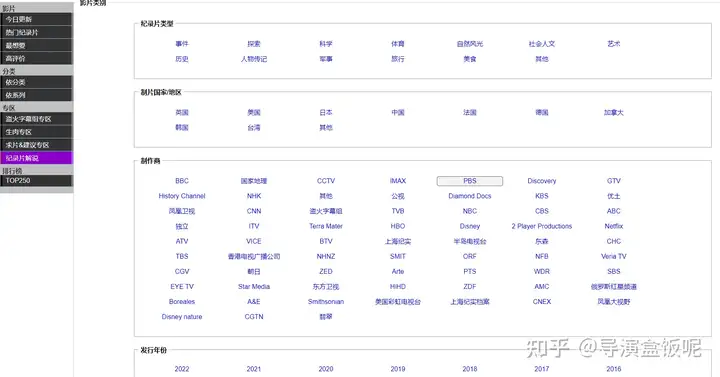Select 高评价 in the sidebar
This screenshot has height=377, width=720.
click(36, 58)
